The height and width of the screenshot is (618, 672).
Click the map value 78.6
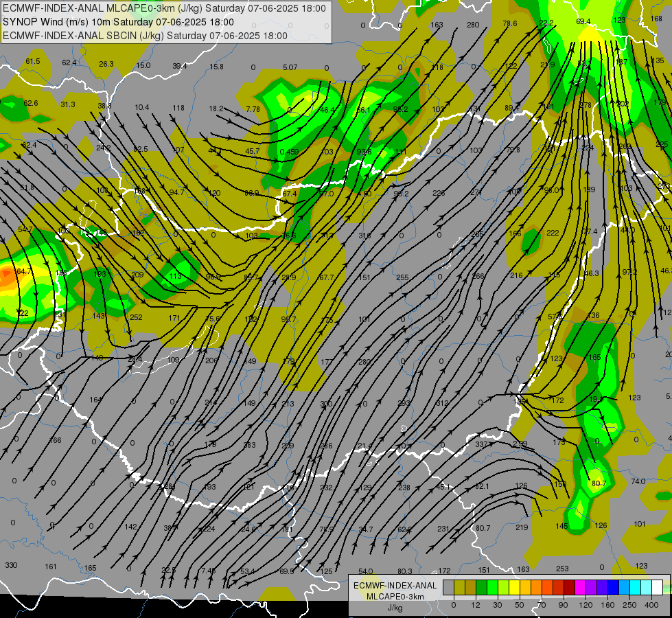tap(510, 23)
